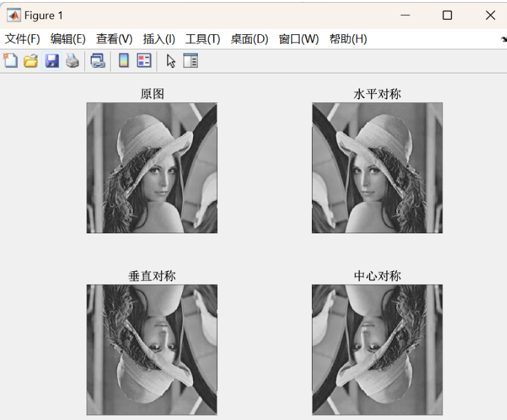Click the 中心对称 subplot title

pos(377,276)
